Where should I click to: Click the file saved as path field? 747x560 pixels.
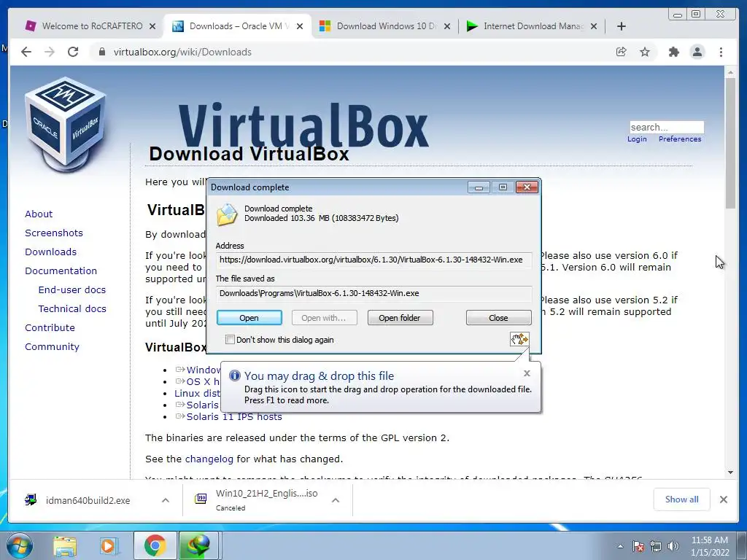pos(373,293)
